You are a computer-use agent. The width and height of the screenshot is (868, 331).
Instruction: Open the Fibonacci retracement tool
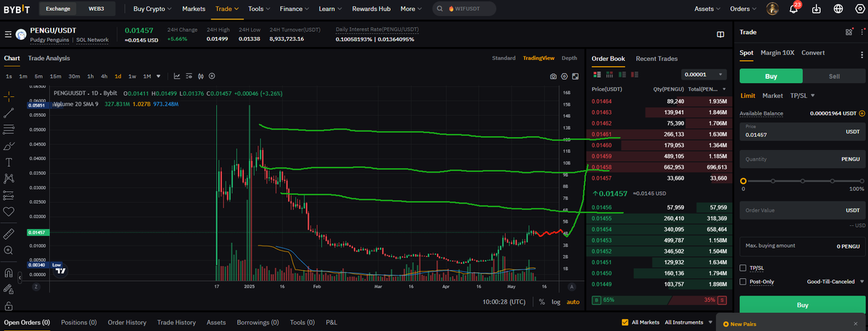(x=9, y=129)
